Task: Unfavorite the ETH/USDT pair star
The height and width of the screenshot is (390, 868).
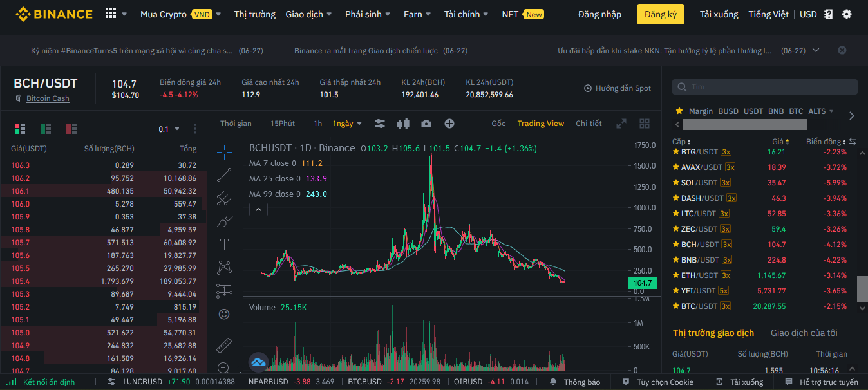Action: click(676, 275)
